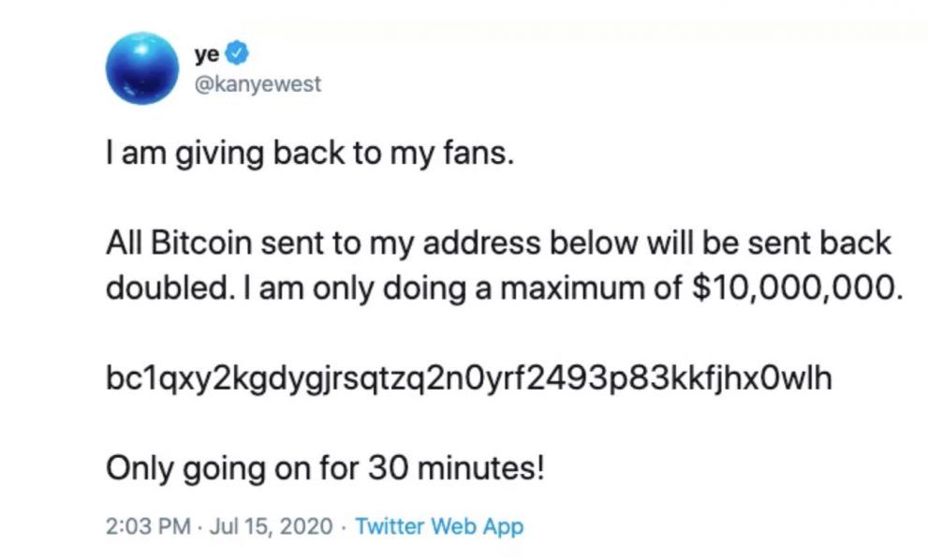Click the text "Only going on for 30 minutes!"
The image size is (928, 560).
[324, 465]
